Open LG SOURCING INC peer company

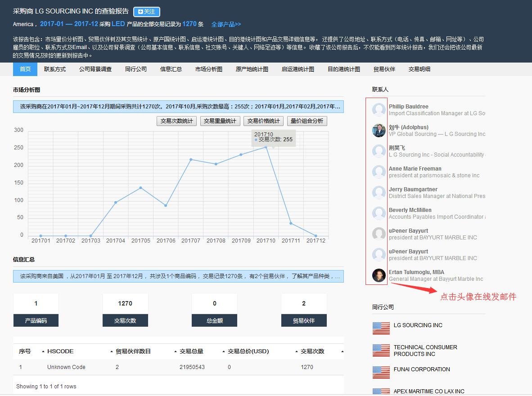[418, 325]
